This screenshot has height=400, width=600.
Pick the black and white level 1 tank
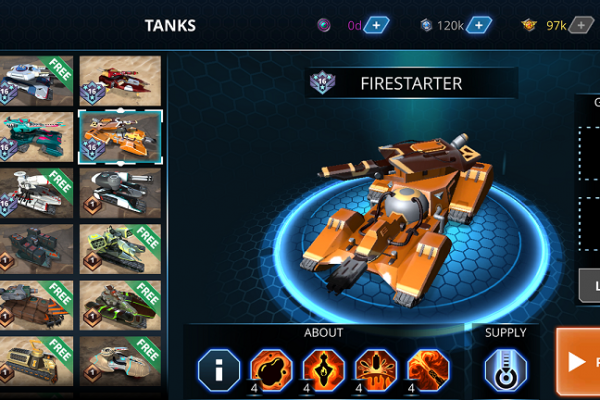120,193
